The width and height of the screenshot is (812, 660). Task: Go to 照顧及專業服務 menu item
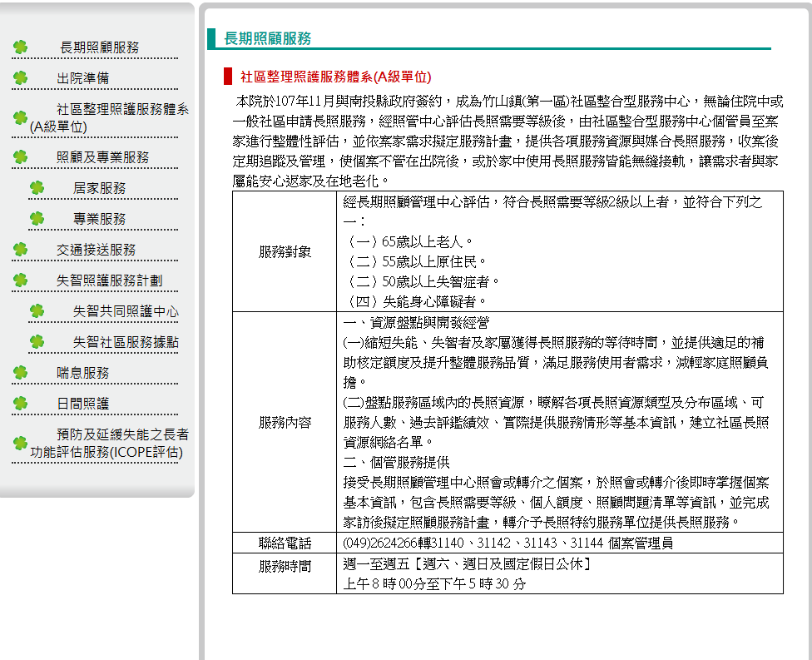tap(102, 157)
